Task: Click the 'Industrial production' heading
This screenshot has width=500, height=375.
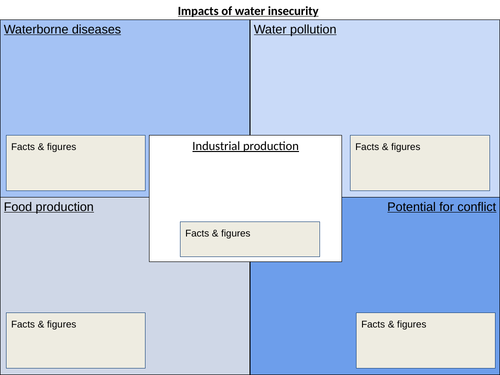Action: point(245,146)
